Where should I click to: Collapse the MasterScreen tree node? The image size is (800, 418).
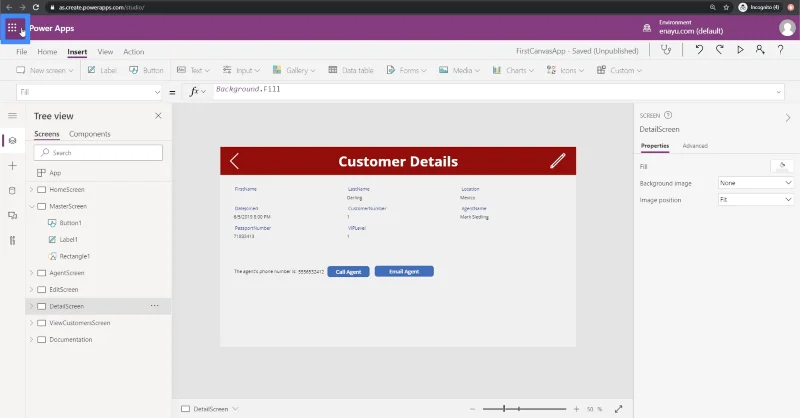tap(31, 206)
